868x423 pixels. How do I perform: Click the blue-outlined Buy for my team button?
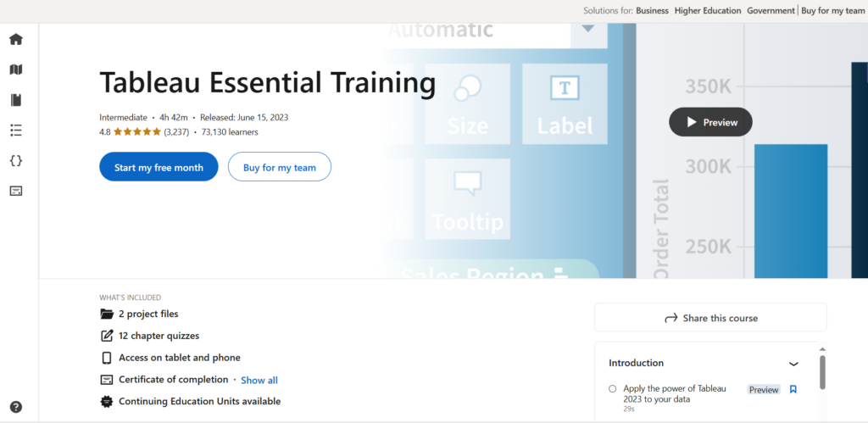(x=280, y=167)
